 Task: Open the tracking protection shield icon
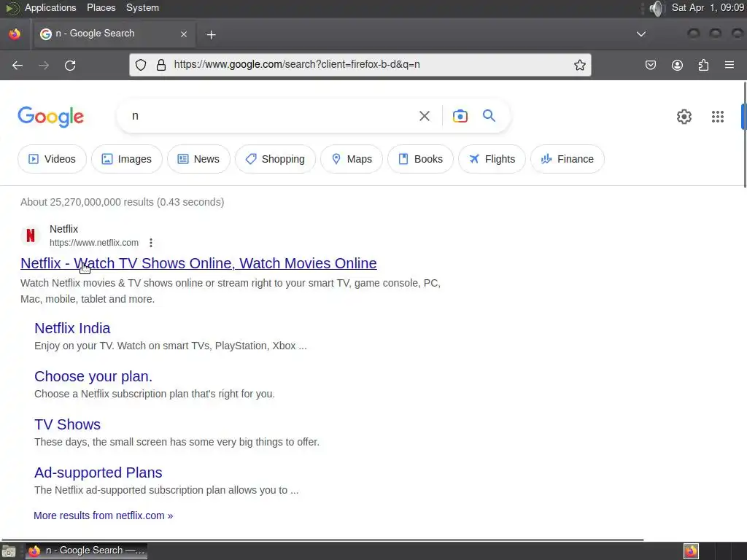[x=141, y=65]
